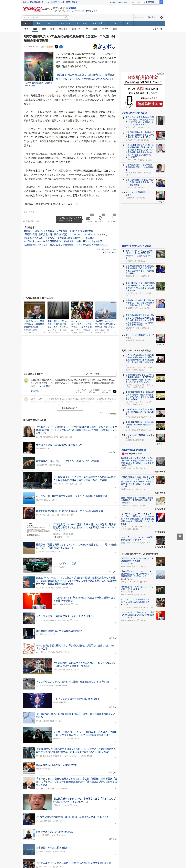This screenshot has width=186, height=868.
Task: Open the 科学 category
Action: coord(95,29)
